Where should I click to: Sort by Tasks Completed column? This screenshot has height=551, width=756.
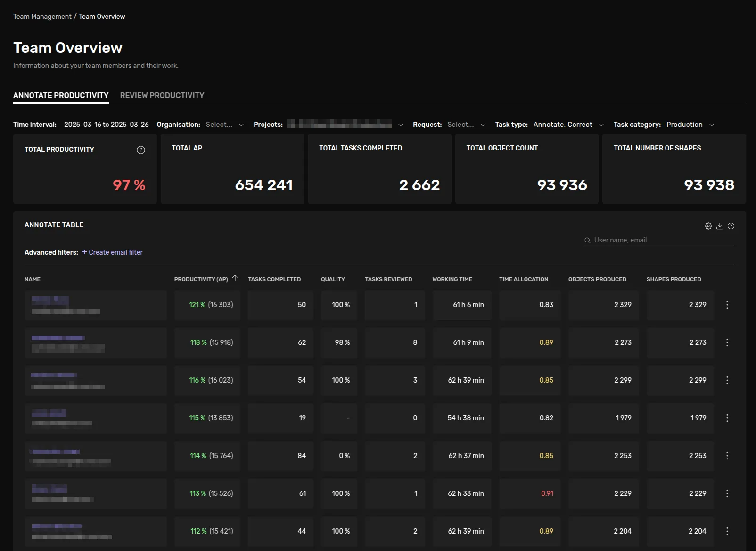[x=274, y=279]
